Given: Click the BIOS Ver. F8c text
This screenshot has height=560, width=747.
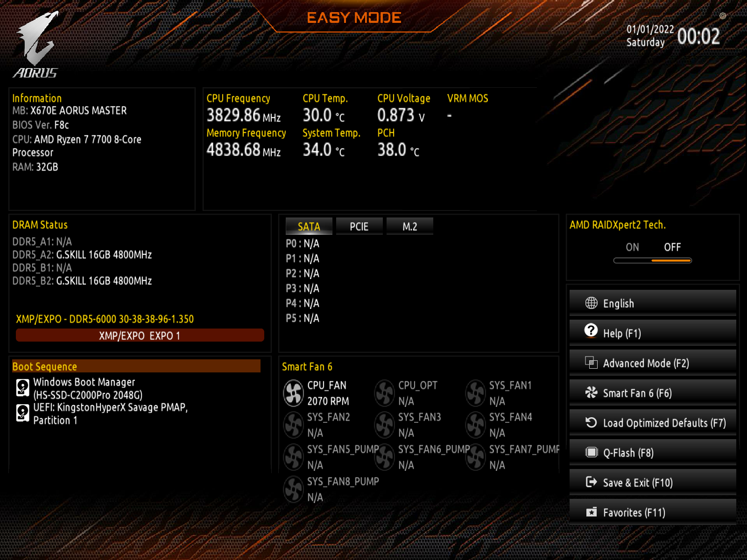Looking at the screenshot, I should point(41,125).
